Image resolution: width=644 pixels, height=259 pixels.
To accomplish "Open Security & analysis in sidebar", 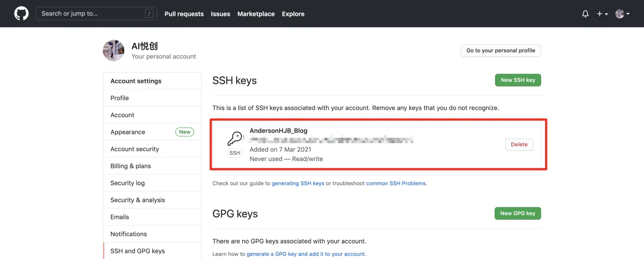I will point(152,200).
